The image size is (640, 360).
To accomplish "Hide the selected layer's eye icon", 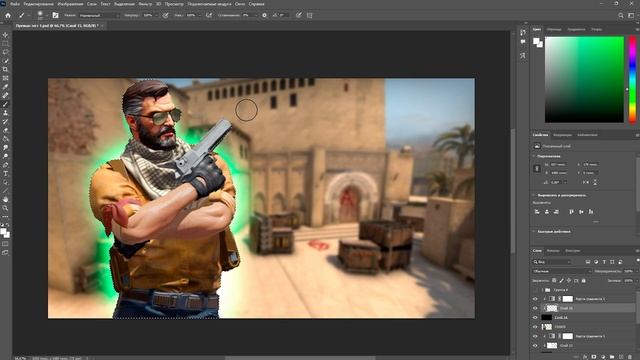I will (x=535, y=308).
